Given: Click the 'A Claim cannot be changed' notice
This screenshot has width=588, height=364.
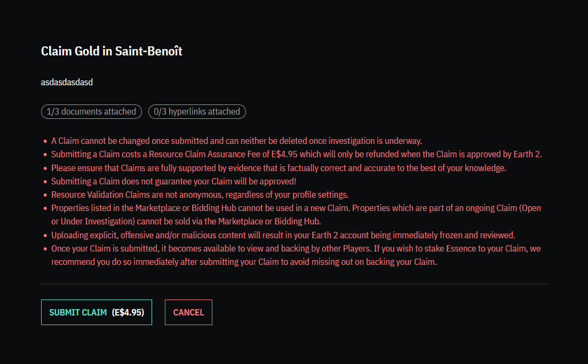Looking at the screenshot, I should [x=236, y=141].
